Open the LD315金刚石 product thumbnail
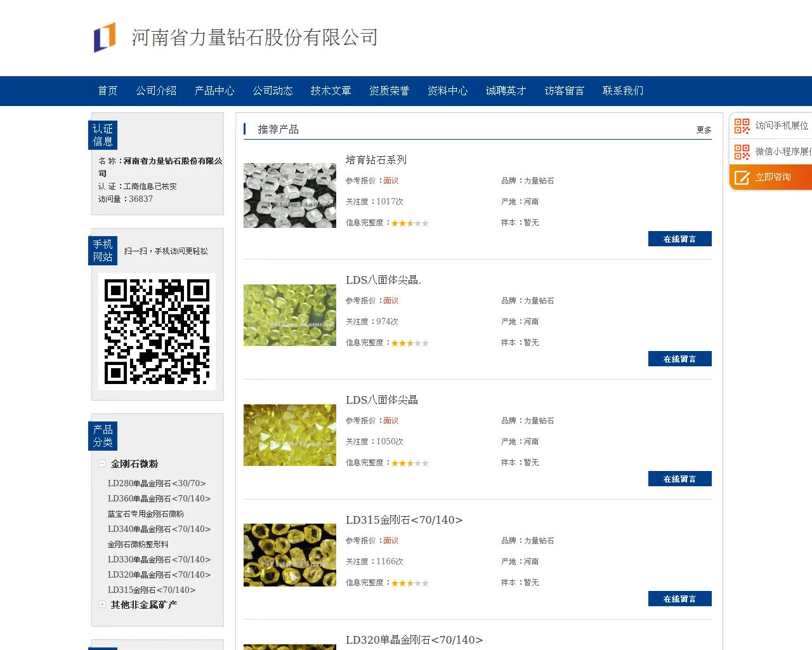This screenshot has height=650, width=812. tap(290, 555)
